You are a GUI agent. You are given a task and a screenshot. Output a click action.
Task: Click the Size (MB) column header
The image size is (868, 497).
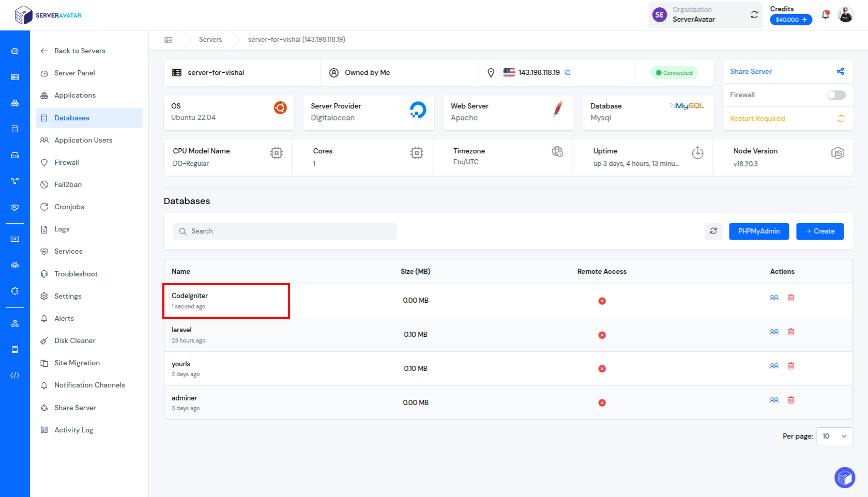(x=416, y=271)
